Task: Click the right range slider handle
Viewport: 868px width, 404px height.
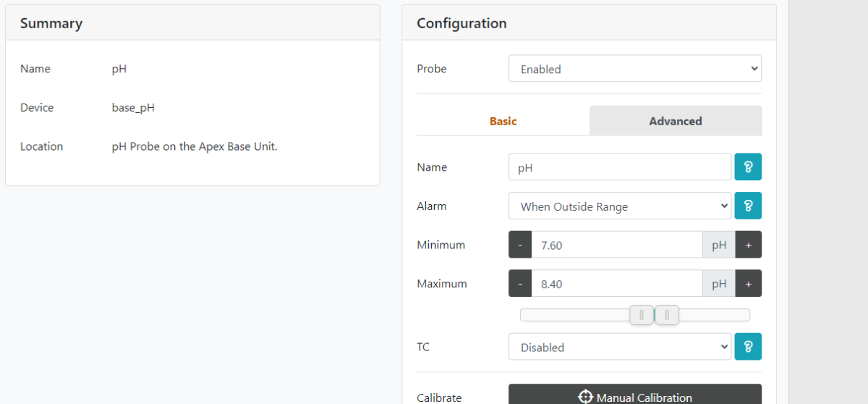Action: click(667, 315)
